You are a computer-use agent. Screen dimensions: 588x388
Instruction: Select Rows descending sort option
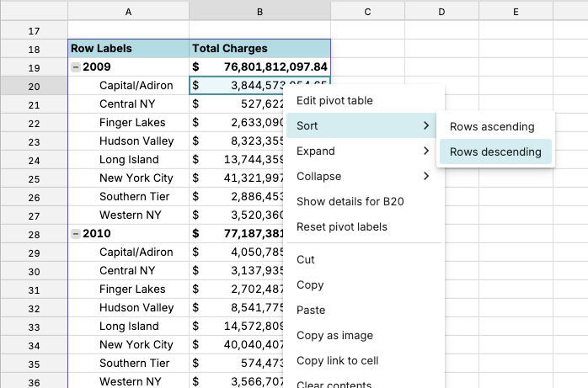tap(495, 151)
